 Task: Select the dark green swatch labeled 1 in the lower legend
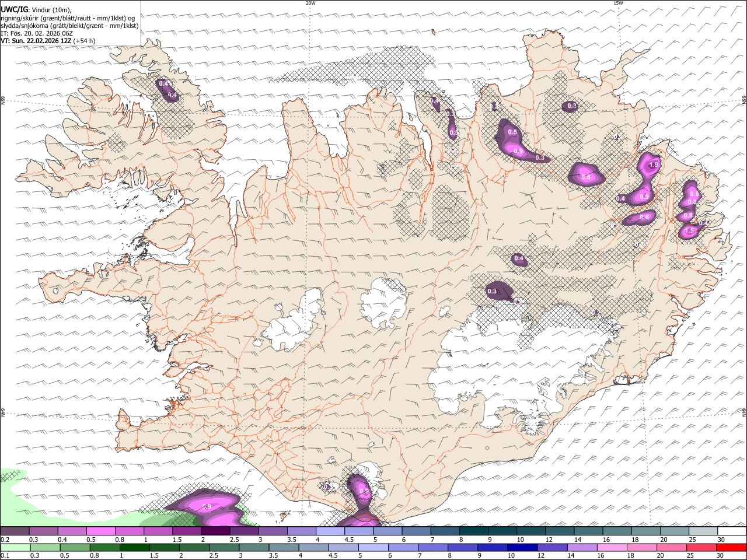134,548
